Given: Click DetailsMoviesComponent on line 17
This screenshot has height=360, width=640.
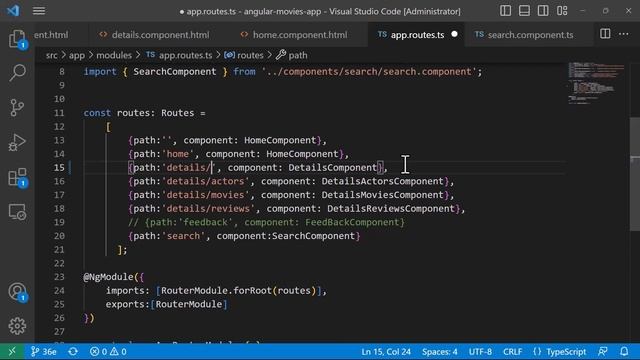Looking at the screenshot, I should click(382, 195).
